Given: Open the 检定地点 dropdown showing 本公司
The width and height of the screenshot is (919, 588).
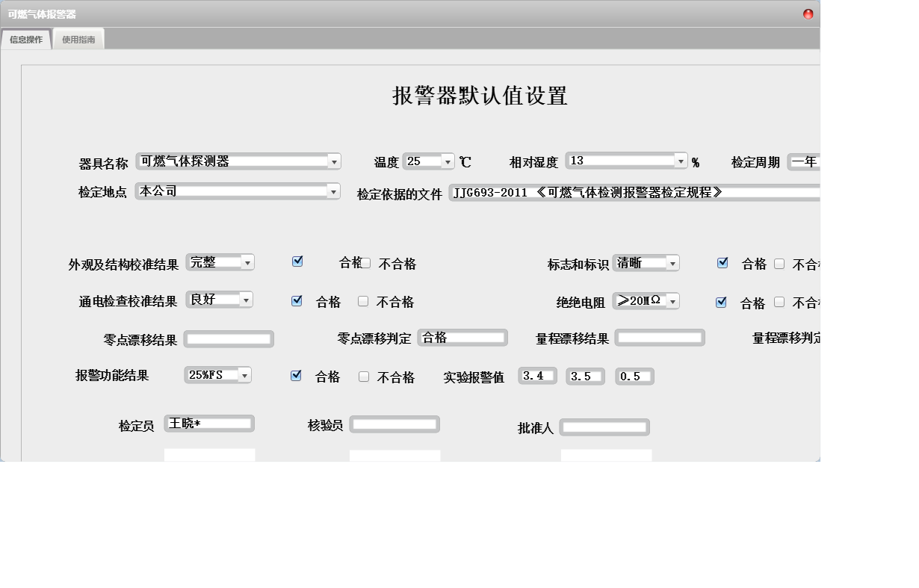Looking at the screenshot, I should [x=335, y=191].
